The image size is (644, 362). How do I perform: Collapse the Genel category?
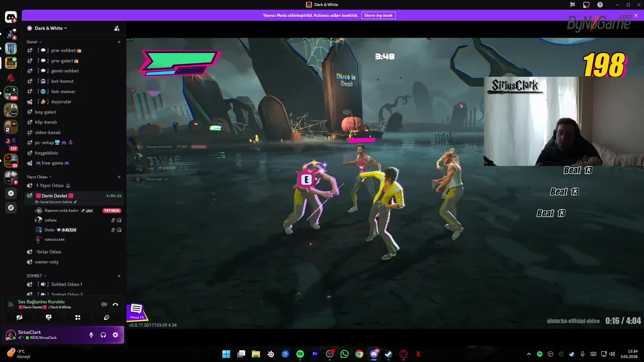(x=34, y=42)
